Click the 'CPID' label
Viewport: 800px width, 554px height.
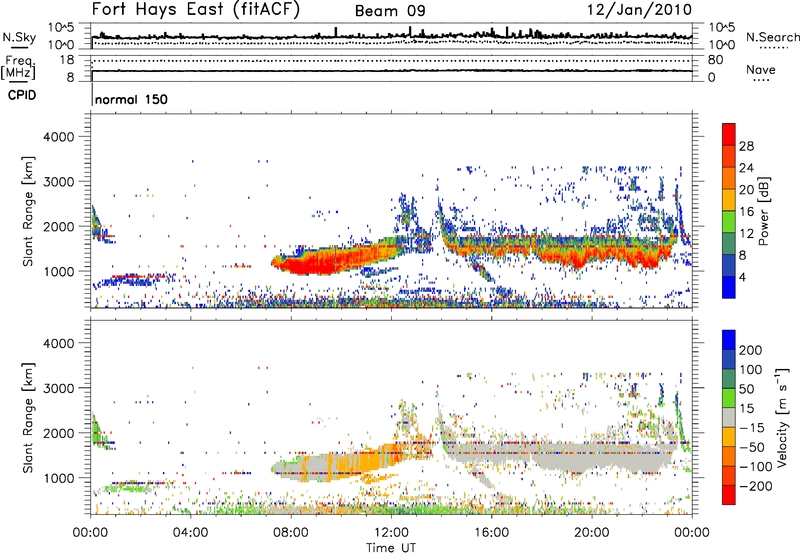(x=22, y=95)
